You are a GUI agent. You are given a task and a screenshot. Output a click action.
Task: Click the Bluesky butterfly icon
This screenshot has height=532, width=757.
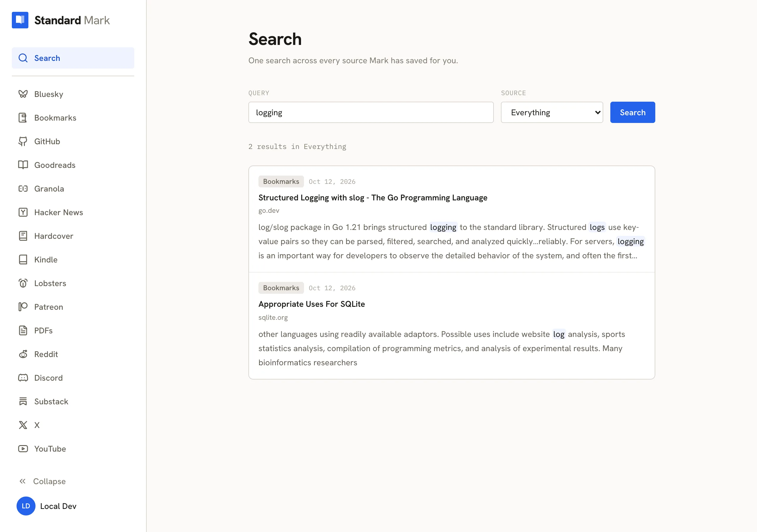point(23,94)
